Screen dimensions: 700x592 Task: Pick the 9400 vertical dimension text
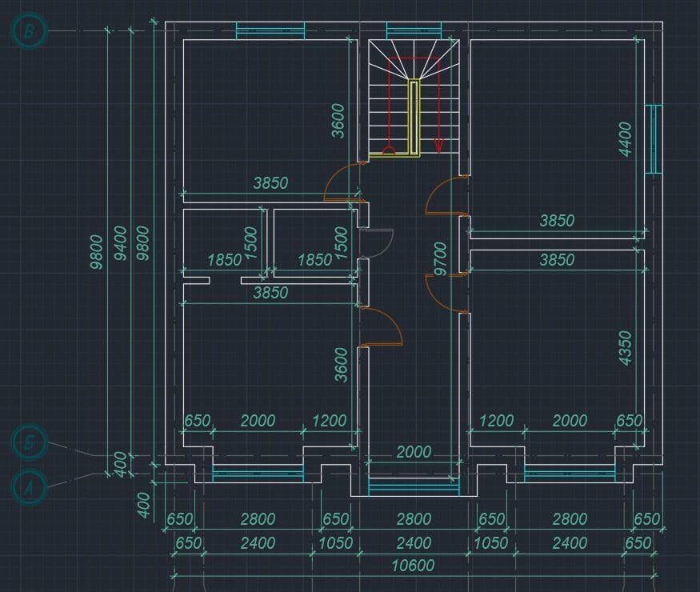[120, 243]
